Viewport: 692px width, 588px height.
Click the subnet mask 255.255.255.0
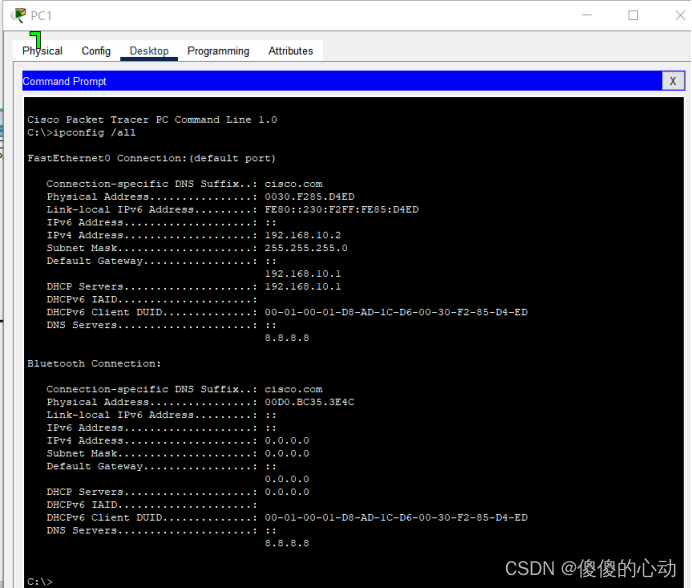pos(306,248)
